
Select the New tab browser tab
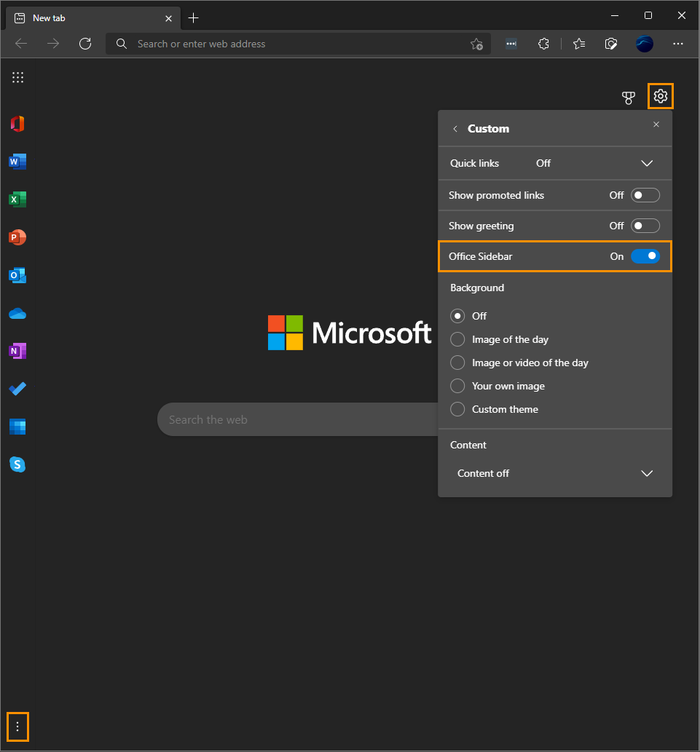tap(93, 18)
